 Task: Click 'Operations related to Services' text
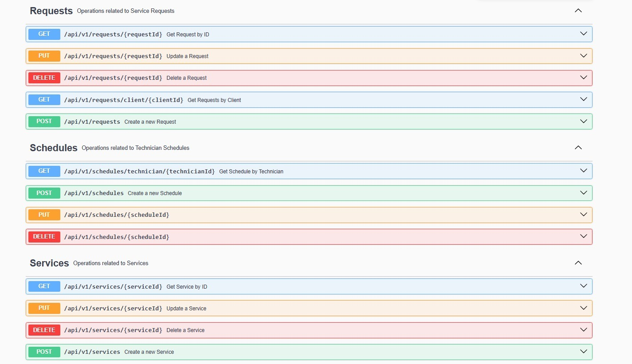[x=110, y=263]
